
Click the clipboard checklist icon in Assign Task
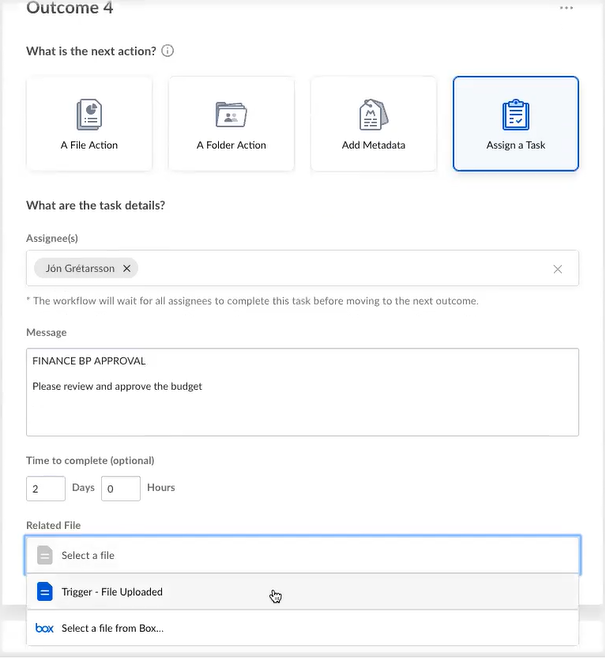515,113
